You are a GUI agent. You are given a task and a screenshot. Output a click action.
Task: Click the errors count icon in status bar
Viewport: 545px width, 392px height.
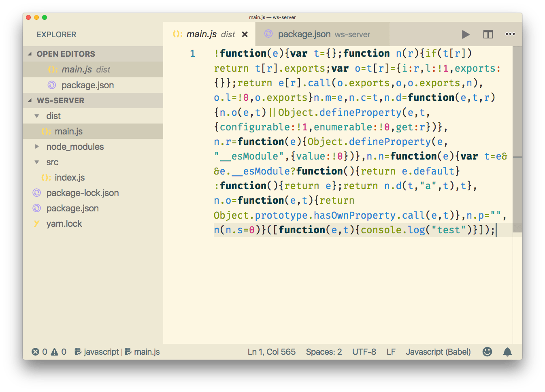click(36, 352)
